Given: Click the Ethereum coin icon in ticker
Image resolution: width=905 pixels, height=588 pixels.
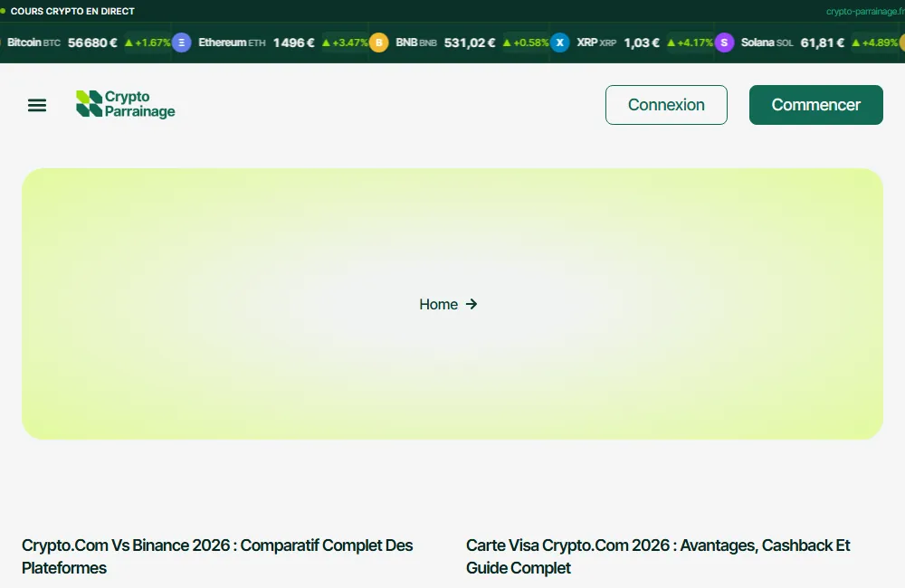Looking at the screenshot, I should tap(181, 43).
